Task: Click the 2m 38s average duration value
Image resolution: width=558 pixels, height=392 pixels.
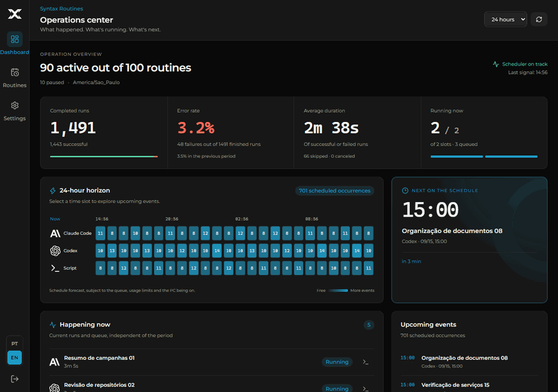Action: coord(331,128)
